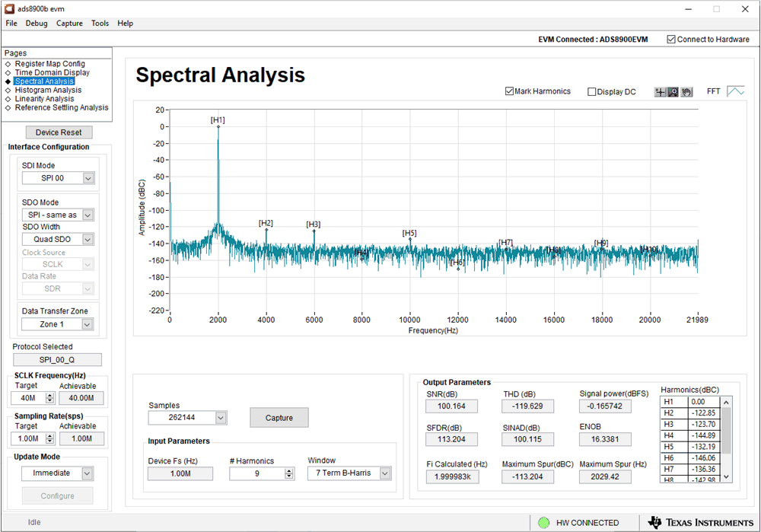Click the FFT plot style icon
The image size is (761, 532).
(735, 91)
